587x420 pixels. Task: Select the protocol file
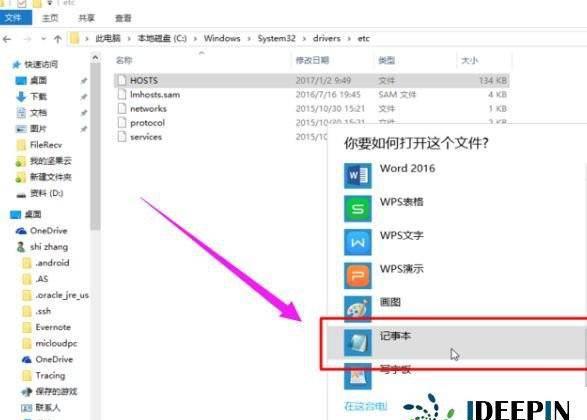pos(147,123)
